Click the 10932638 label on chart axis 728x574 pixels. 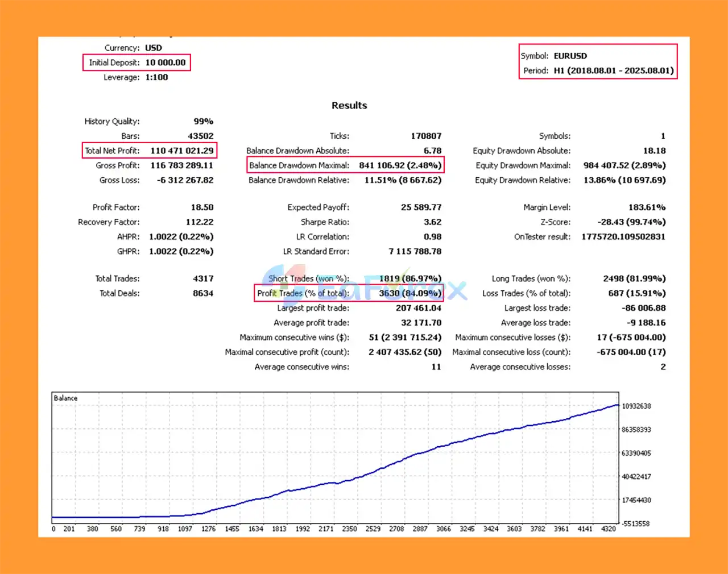click(x=636, y=406)
